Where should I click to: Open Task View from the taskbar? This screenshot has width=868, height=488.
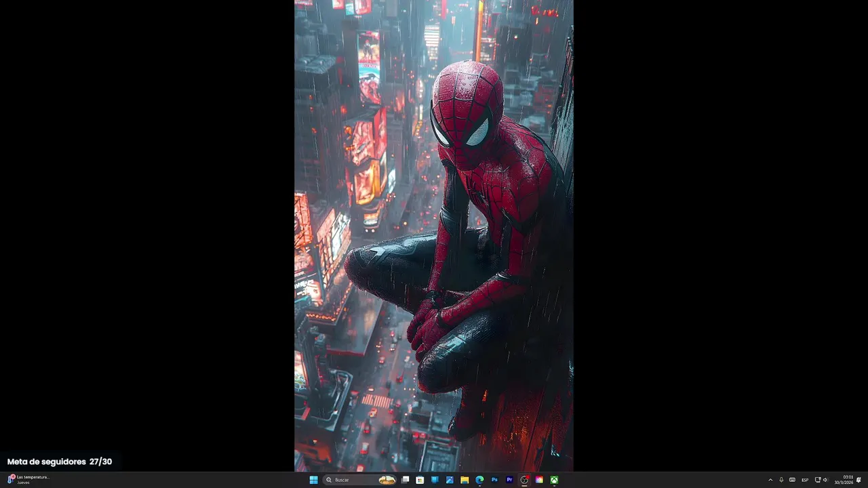point(405,480)
